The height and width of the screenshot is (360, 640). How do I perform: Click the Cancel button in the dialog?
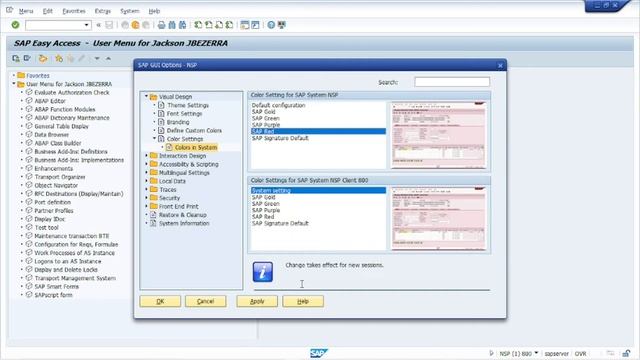click(x=205, y=301)
